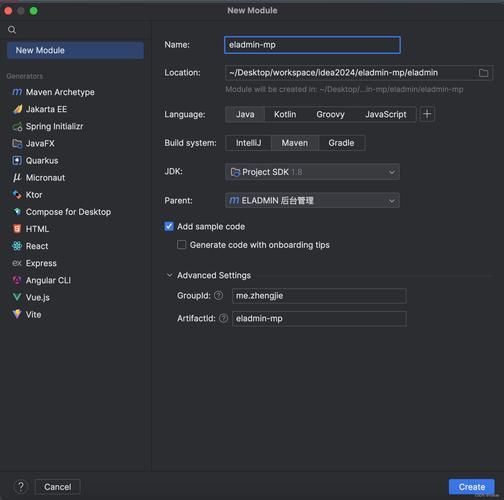This screenshot has height=500, width=504.
Task: Select Groovy as the language
Action: point(330,114)
